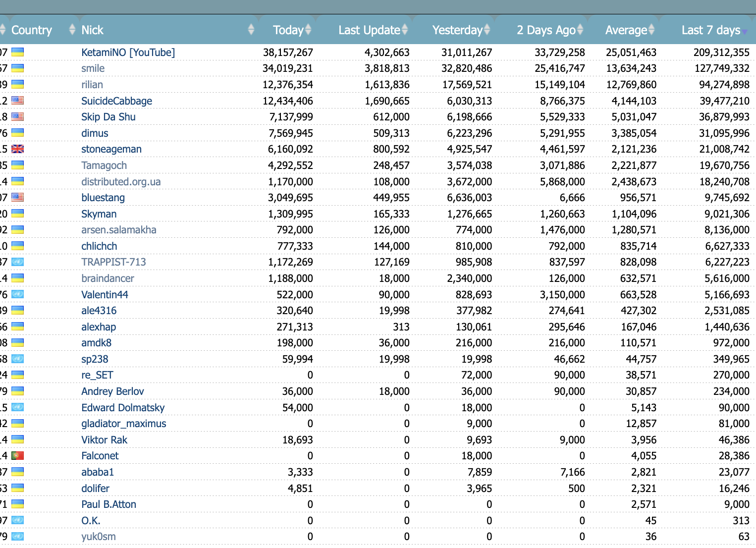
Task: Click the flag icon in the braindancer row
Action: coord(18,278)
